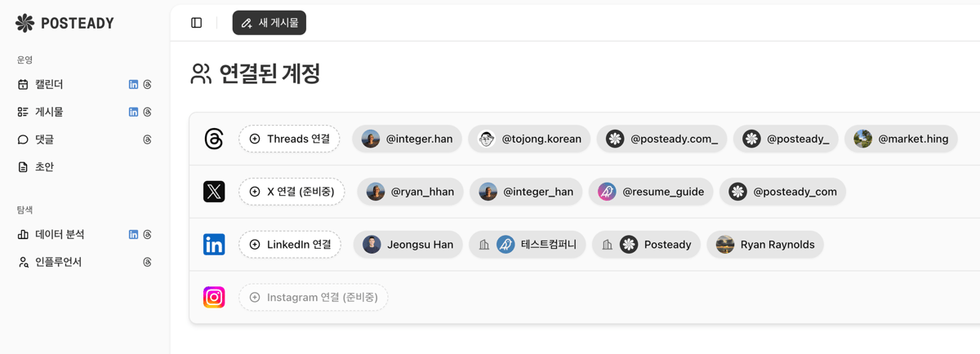Toggle the sidebar panel icon
980x354 pixels.
click(x=197, y=23)
